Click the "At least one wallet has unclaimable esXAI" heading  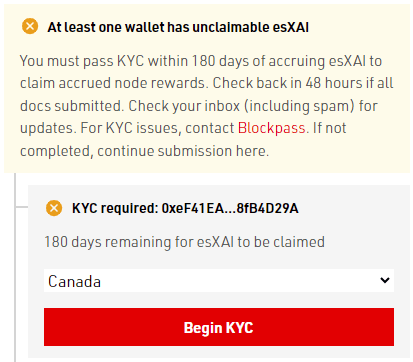pos(178,27)
